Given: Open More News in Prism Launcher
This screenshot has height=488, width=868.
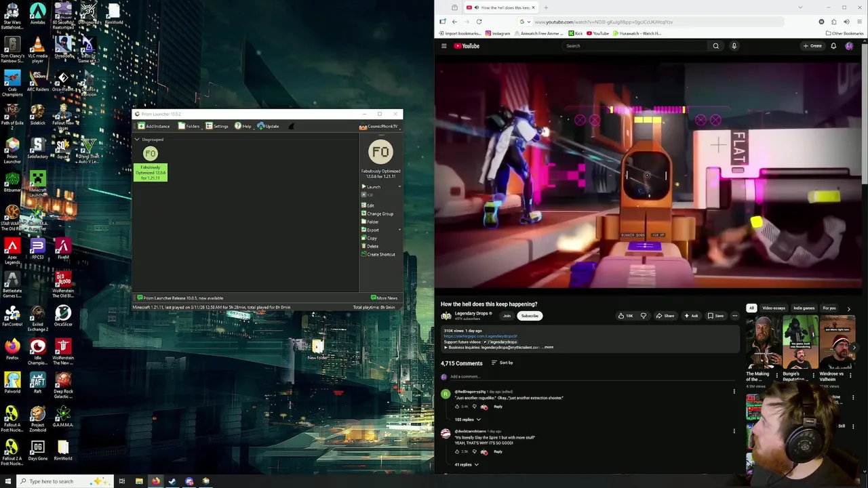Looking at the screenshot, I should click(x=384, y=298).
